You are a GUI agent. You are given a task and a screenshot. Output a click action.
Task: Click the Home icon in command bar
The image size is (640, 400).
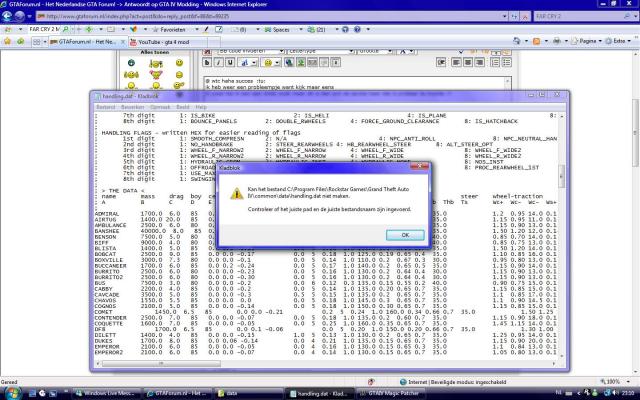click(517, 41)
